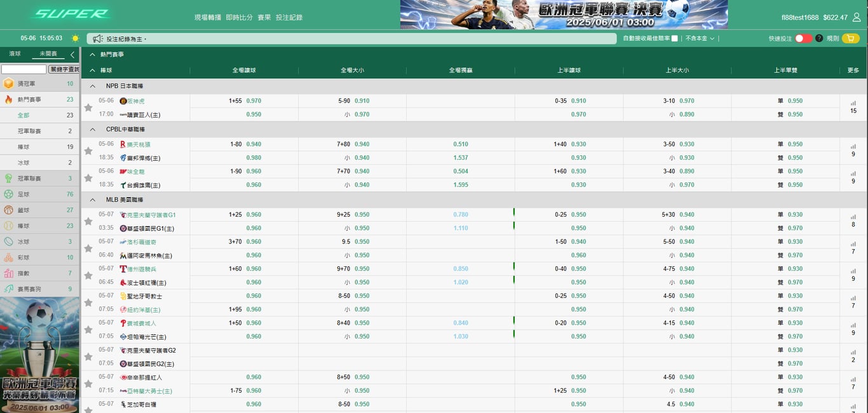Click 台鋼雄鷹 moneyline odds 1.595
The width and height of the screenshot is (868, 413).
pos(461,185)
